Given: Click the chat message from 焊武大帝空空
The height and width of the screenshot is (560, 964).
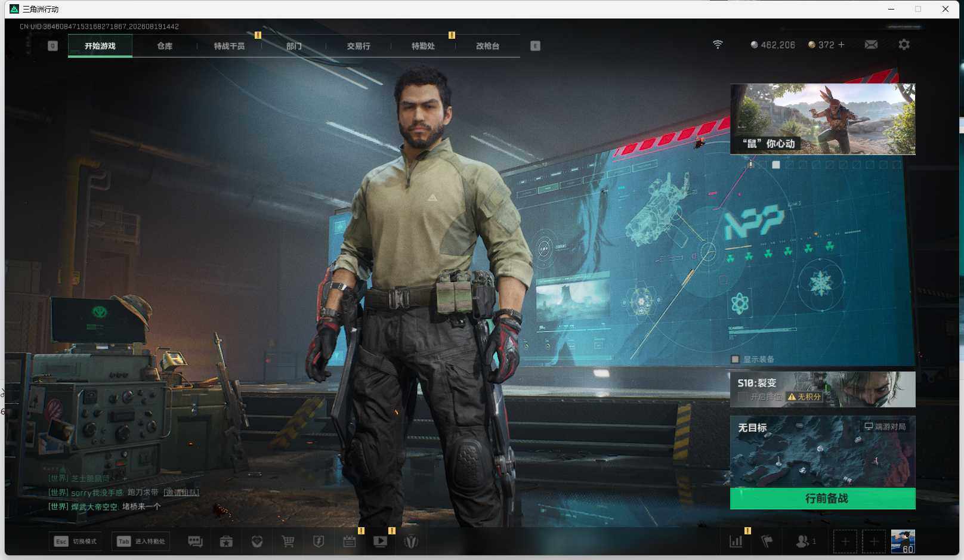Looking at the screenshot, I should (x=104, y=507).
